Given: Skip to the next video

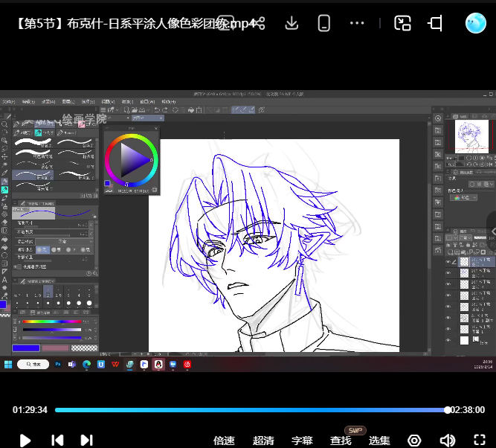Looking at the screenshot, I should tap(87, 440).
